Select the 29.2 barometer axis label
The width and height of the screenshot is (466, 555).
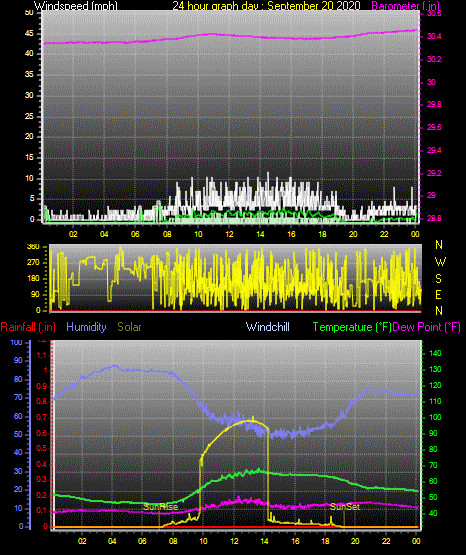(434, 173)
